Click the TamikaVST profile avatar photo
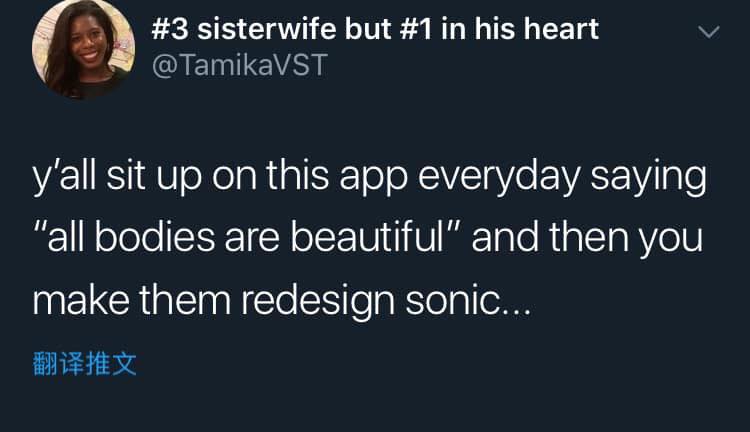This screenshot has height=432, width=750. [x=83, y=49]
